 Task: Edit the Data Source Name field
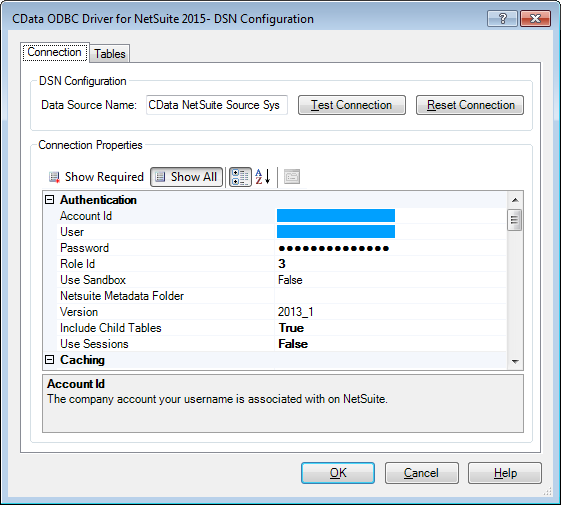(217, 105)
